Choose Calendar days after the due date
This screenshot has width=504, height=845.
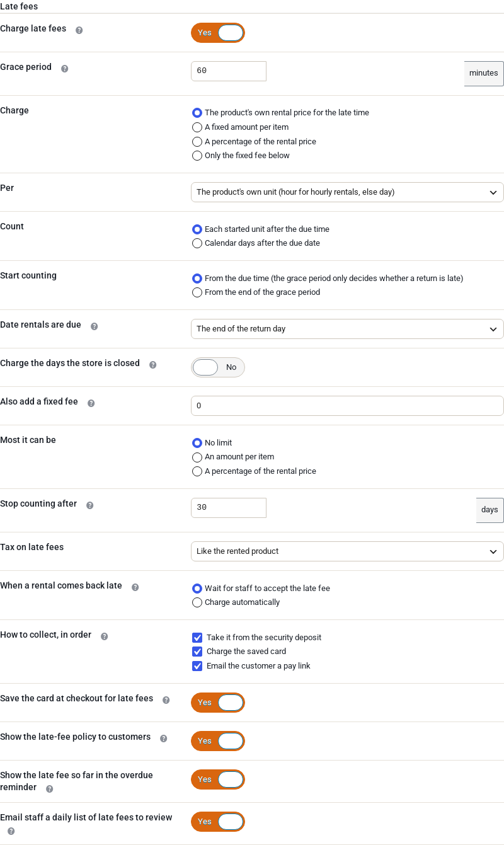point(197,243)
